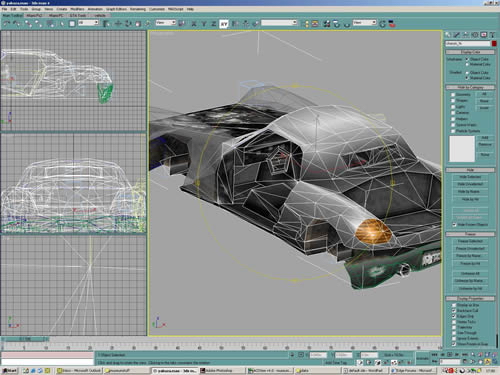
Task: Open the Motion command panel tab
Action: point(474,35)
